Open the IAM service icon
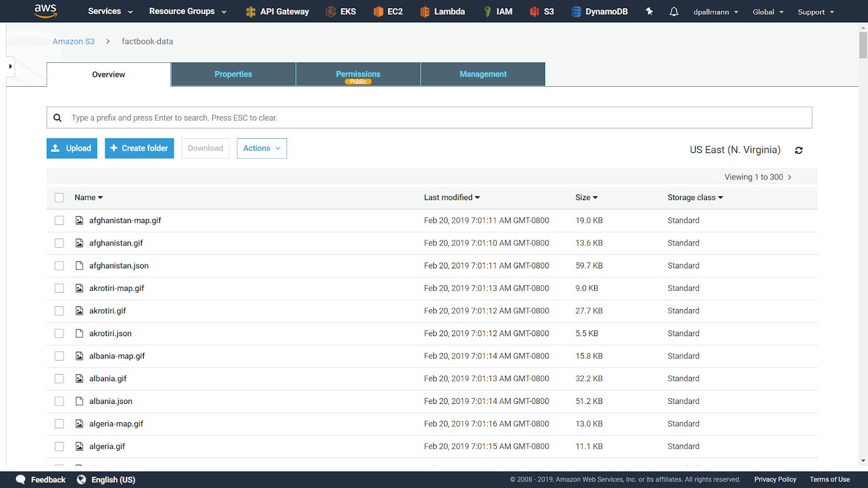 [497, 11]
